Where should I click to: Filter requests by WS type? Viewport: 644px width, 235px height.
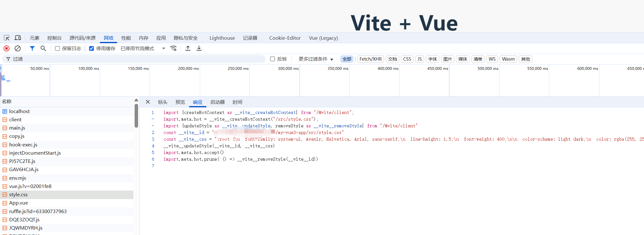(x=492, y=59)
